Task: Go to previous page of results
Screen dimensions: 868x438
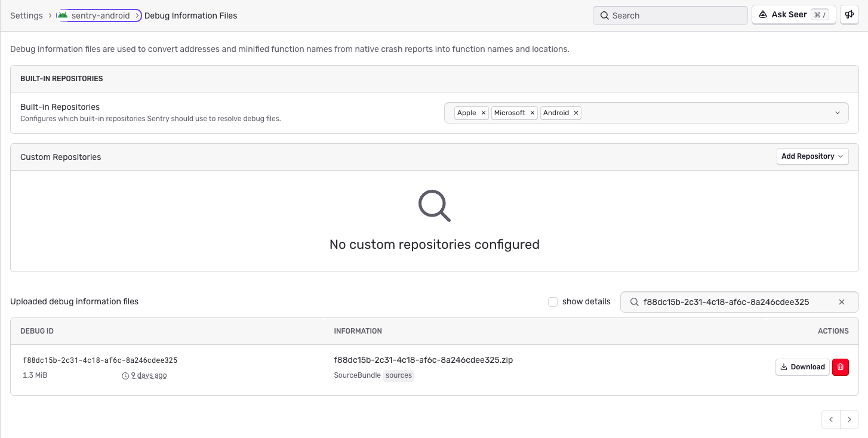Action: point(831,420)
